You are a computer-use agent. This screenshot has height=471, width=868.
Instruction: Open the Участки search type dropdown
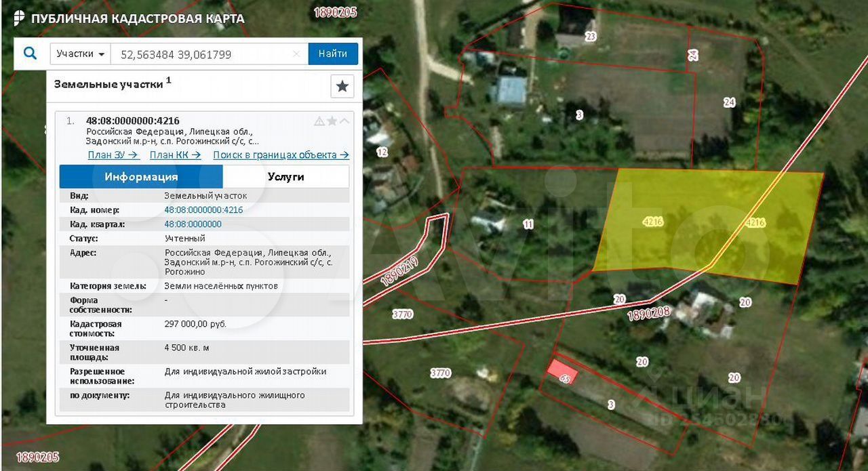coord(81,54)
